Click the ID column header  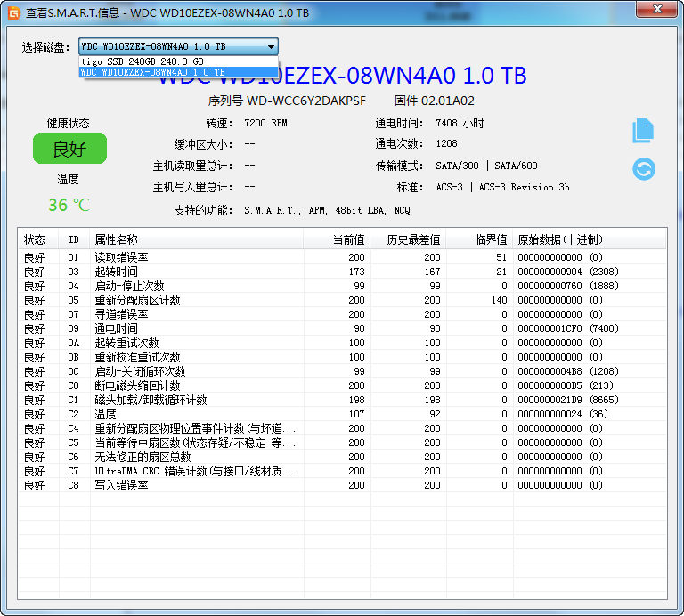click(74, 239)
